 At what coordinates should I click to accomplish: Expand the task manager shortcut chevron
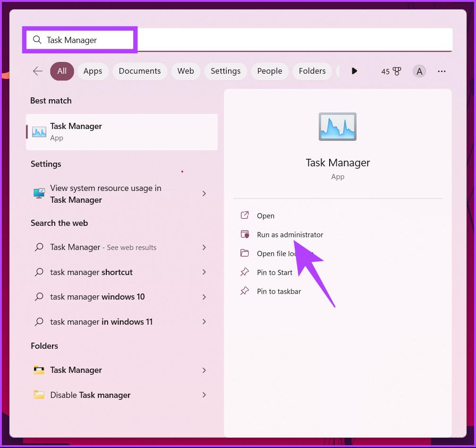point(204,272)
